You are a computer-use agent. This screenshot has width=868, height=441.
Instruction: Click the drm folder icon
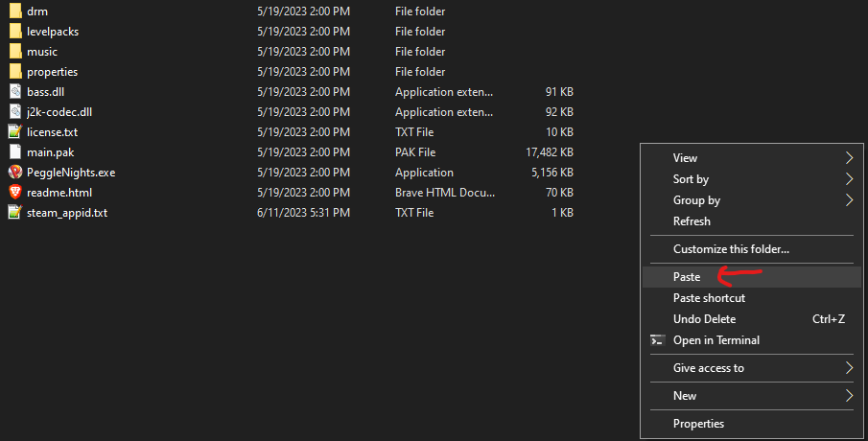pos(15,12)
